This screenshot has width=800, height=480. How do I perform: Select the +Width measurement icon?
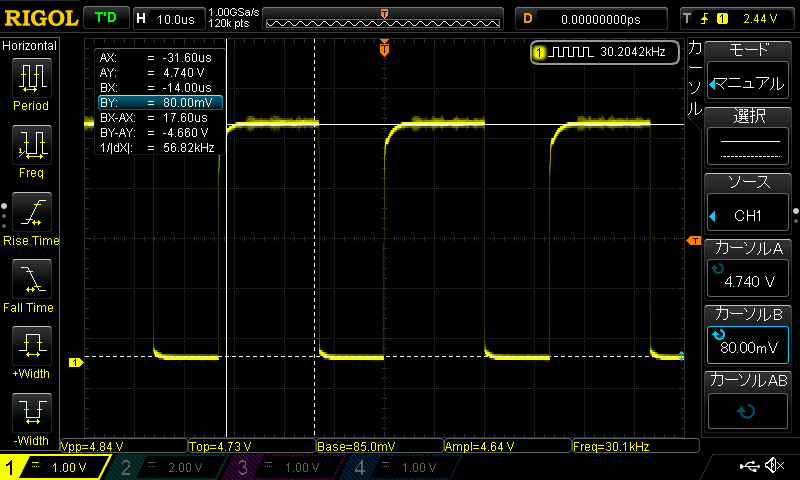(32, 345)
